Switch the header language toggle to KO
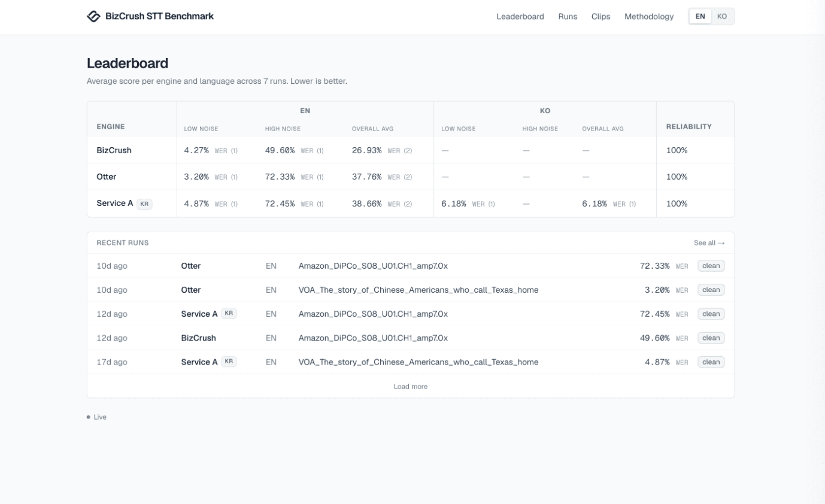825x504 pixels. (722, 17)
